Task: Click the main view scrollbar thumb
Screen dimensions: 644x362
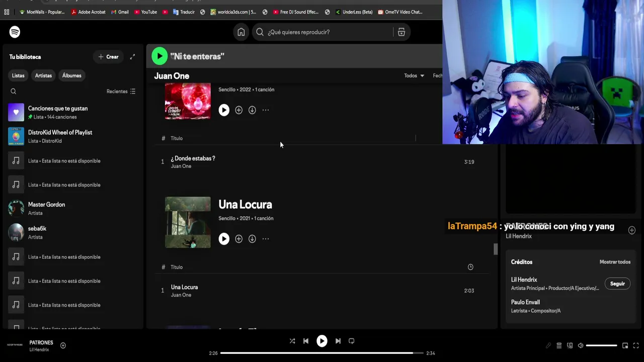Action: tap(495, 249)
